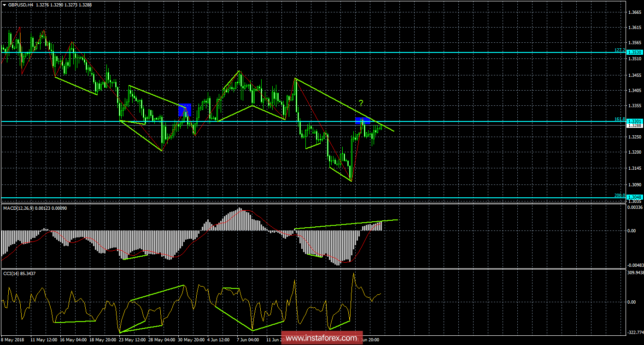Select the 127.2 Fibonacci level label

click(x=620, y=50)
